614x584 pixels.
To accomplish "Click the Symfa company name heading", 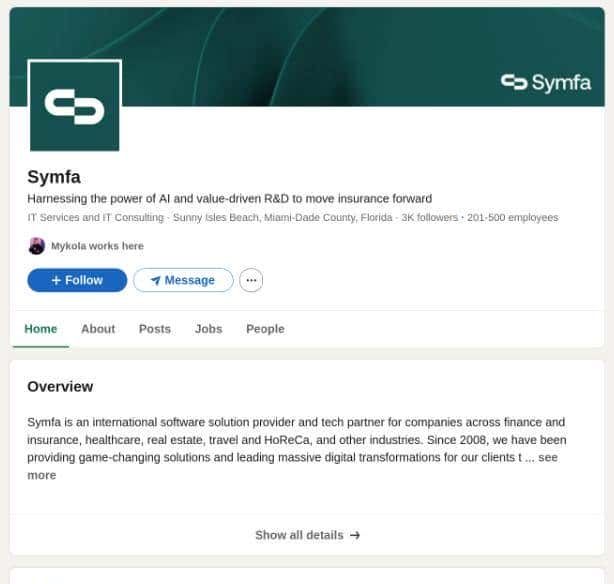I will click(54, 177).
